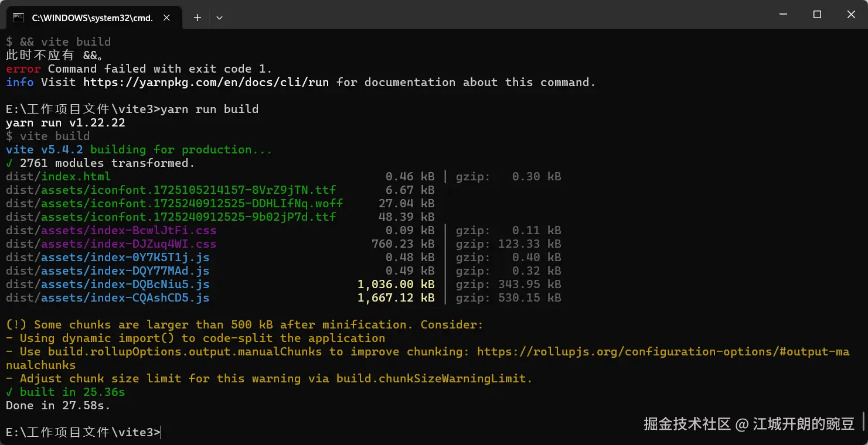Click the '1,036.00 kB' size value
This screenshot has height=445, width=868.
pyautogui.click(x=396, y=284)
